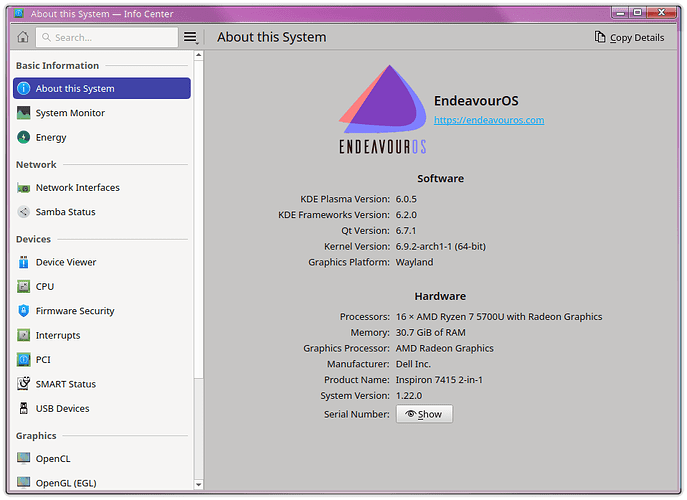Image resolution: width=687 pixels, height=500 pixels.
Task: Click the Samba Status share icon
Action: coord(24,212)
